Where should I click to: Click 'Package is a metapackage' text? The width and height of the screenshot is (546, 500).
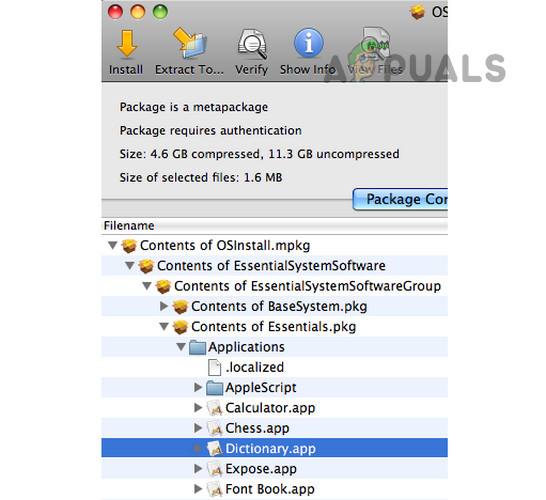click(194, 107)
